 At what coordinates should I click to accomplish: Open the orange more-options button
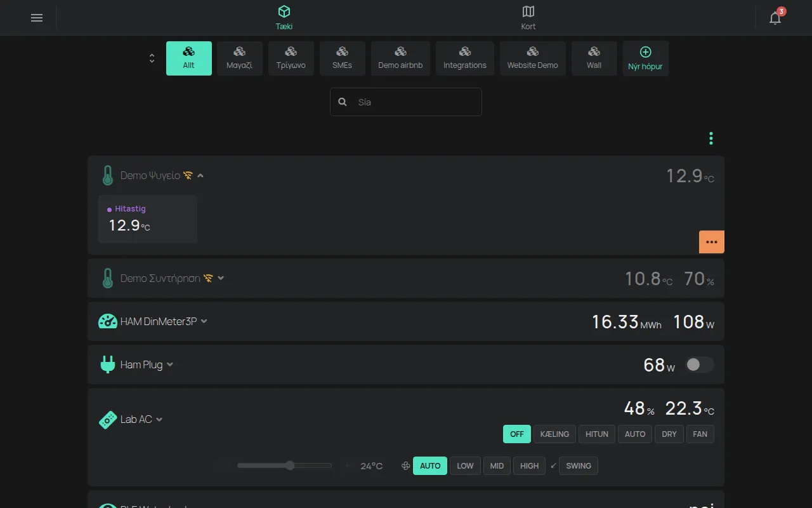[712, 242]
